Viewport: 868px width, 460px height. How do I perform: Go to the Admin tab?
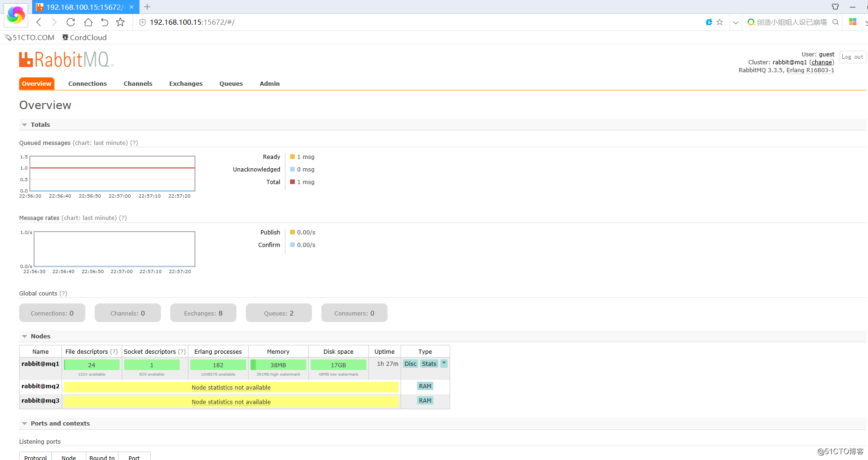[x=270, y=83]
